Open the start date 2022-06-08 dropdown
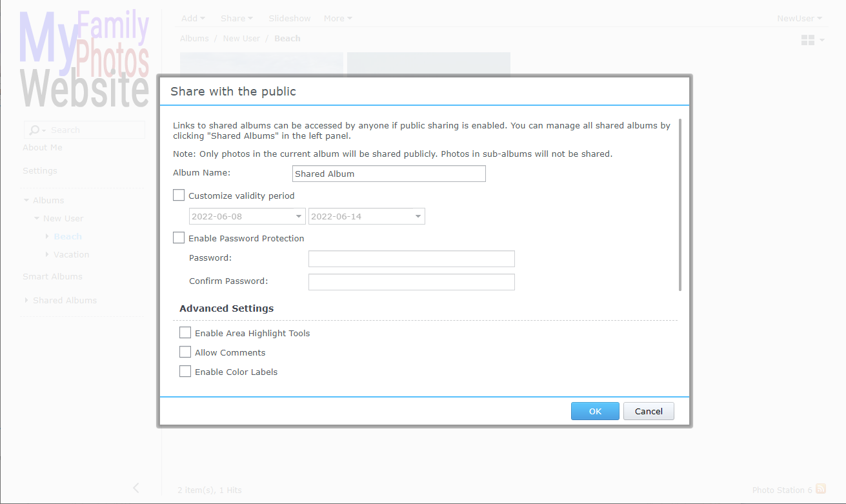The width and height of the screenshot is (846, 504). click(x=299, y=216)
